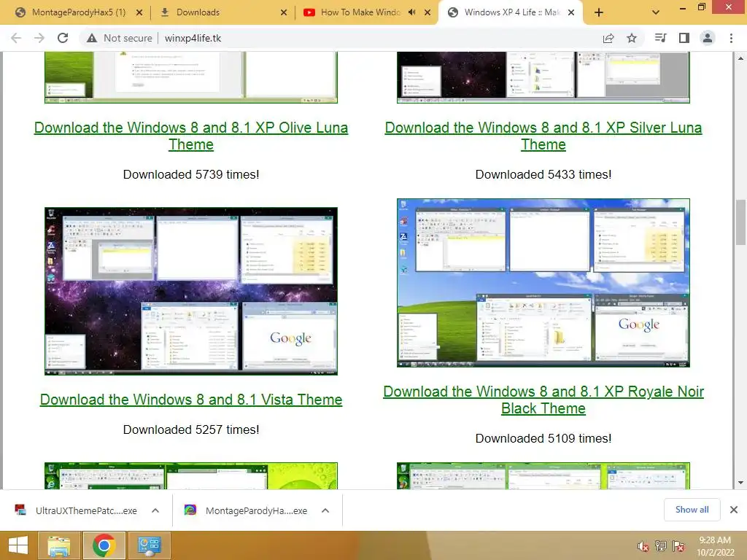Switch to the Downloads tab
Screen dimensions: 747x560
(x=222, y=12)
